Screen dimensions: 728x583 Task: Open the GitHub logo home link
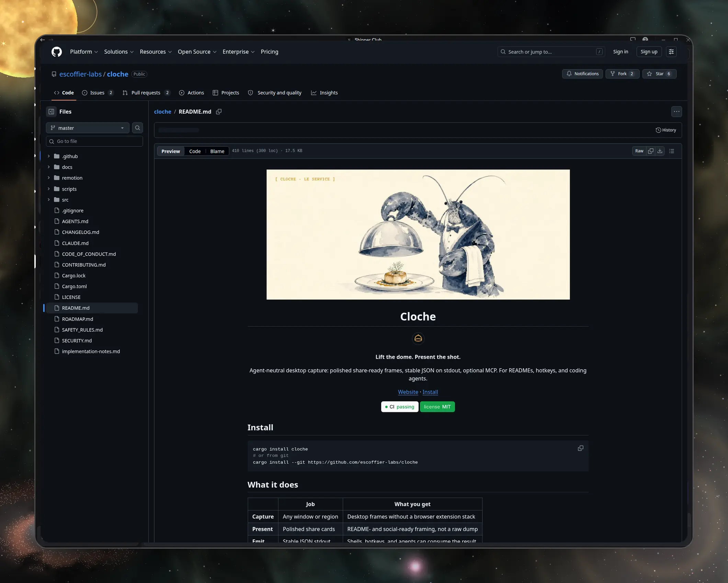point(57,52)
